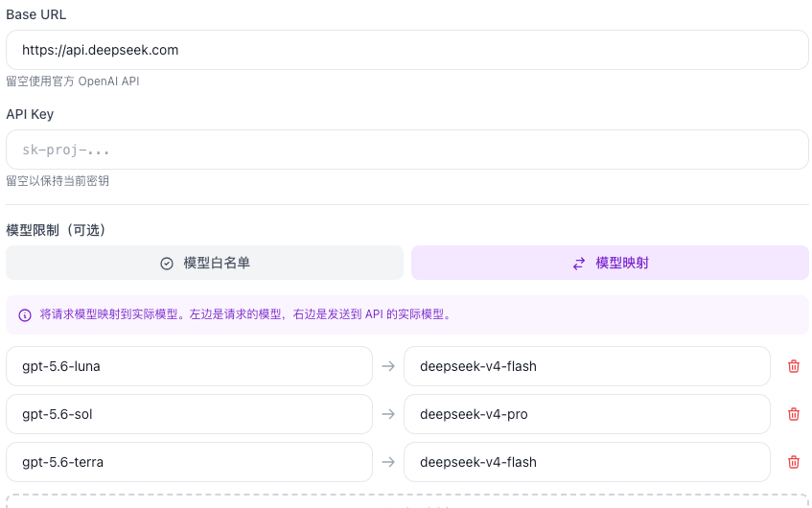Focus the API Key input field

(x=407, y=150)
